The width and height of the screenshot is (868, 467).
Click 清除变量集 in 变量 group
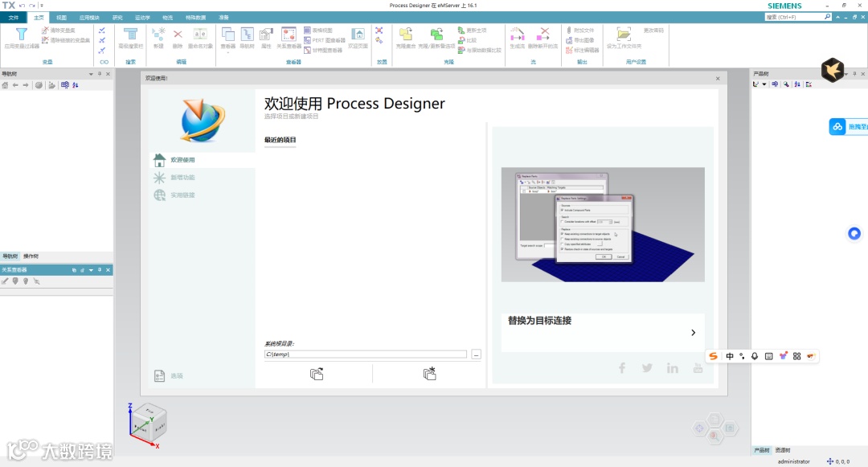(x=58, y=31)
